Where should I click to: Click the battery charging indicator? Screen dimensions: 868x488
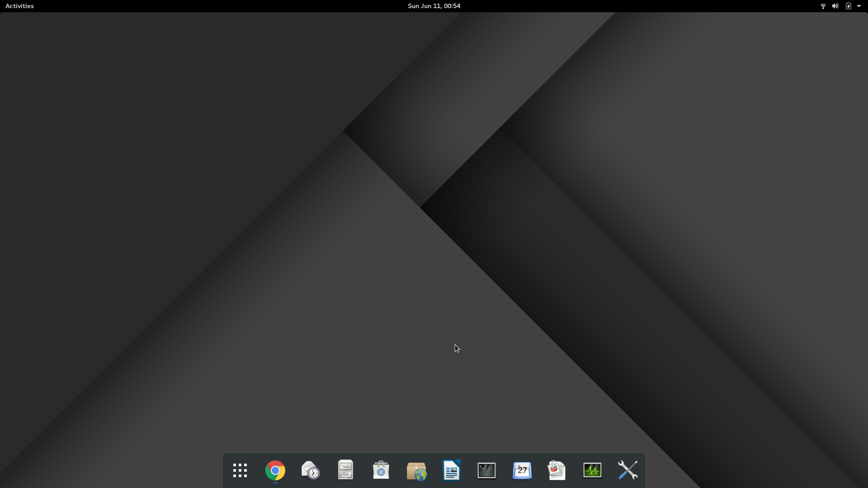click(x=848, y=6)
